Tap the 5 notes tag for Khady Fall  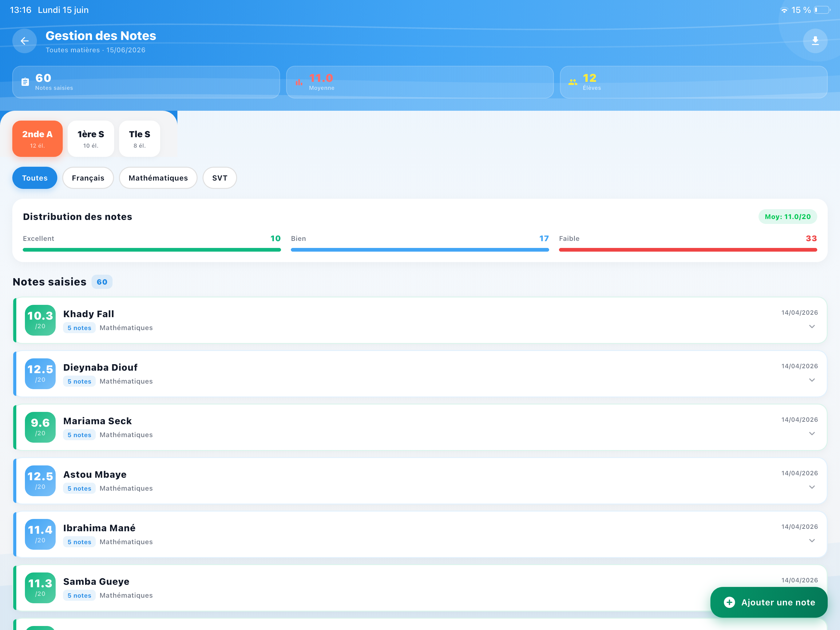point(79,328)
